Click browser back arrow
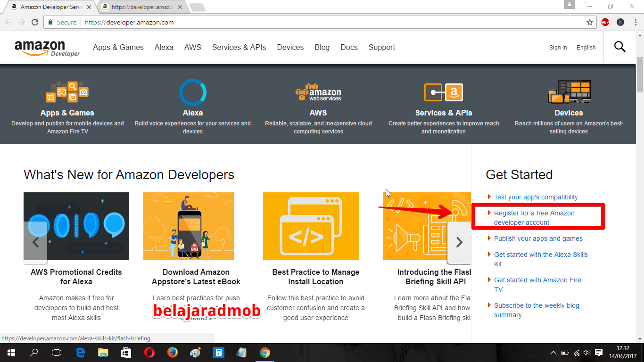The image size is (644, 362). pos(8,22)
